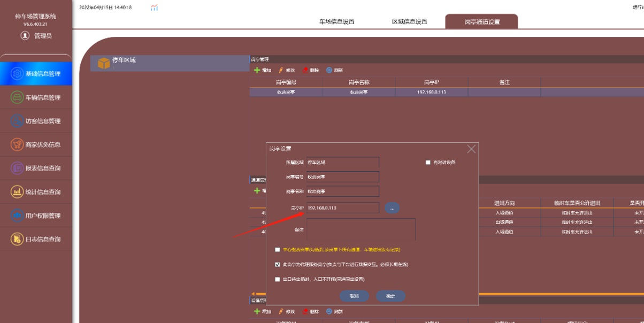Click the 所属区域 field in the dialog
Viewport: 644px width, 323px height.
pos(343,162)
